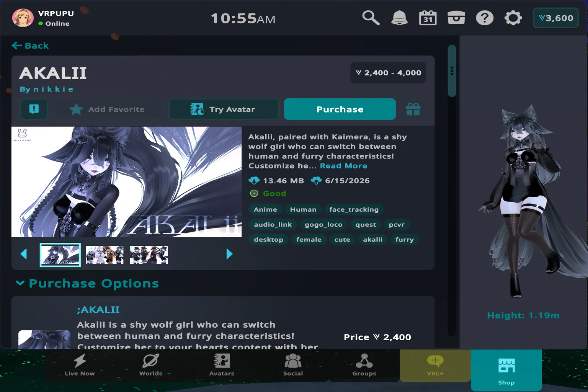Click the VRPUPU profile avatar picture

23,18
